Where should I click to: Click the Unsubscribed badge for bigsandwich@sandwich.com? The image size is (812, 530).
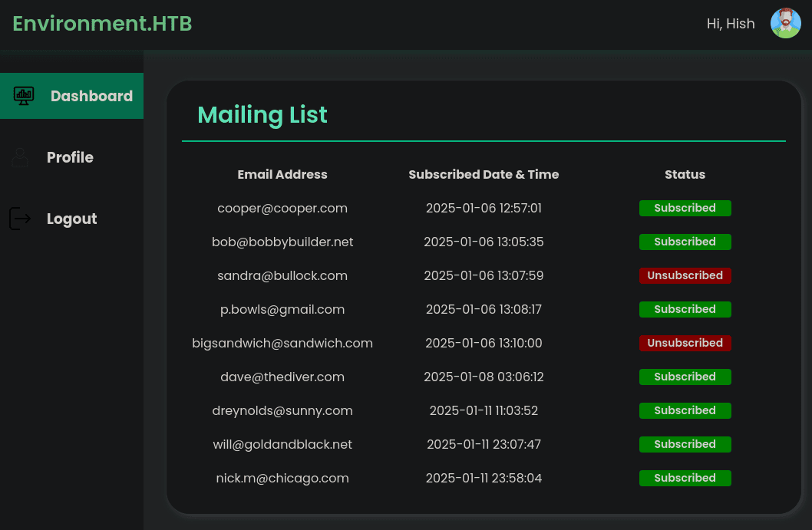(x=685, y=343)
